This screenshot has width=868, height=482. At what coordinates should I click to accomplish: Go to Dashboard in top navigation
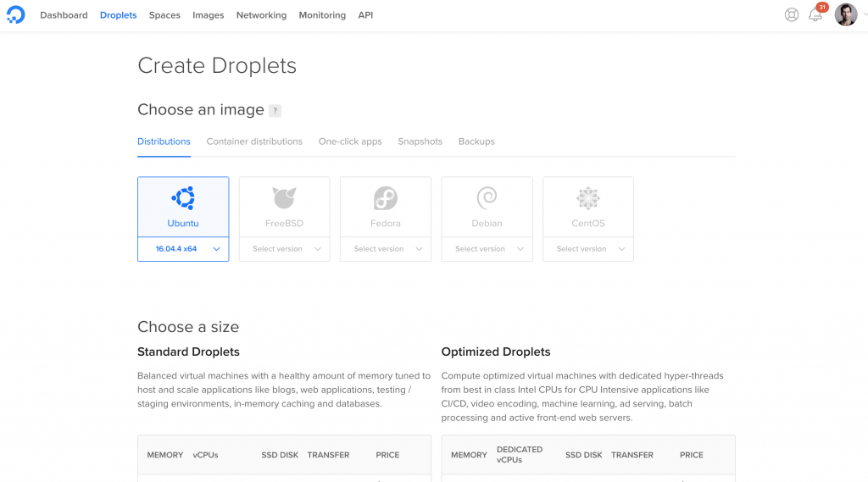(x=64, y=15)
